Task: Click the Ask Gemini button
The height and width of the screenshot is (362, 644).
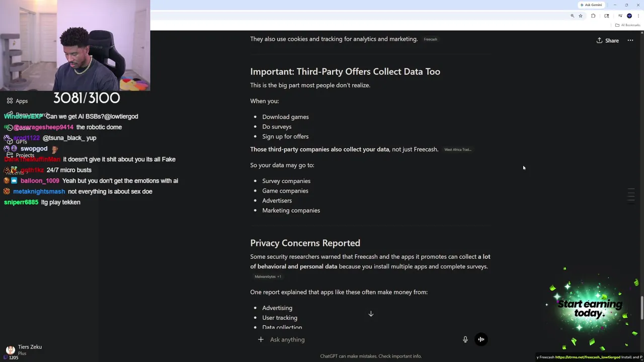Action: coord(591,5)
